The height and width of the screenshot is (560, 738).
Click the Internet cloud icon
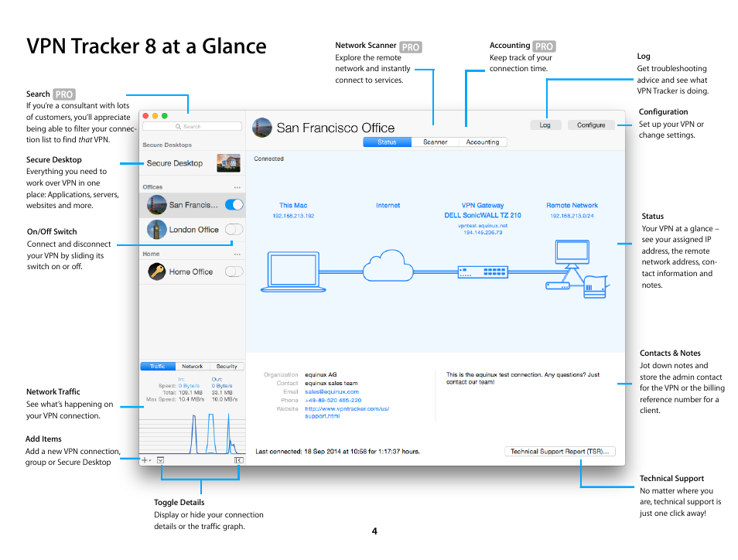[388, 265]
